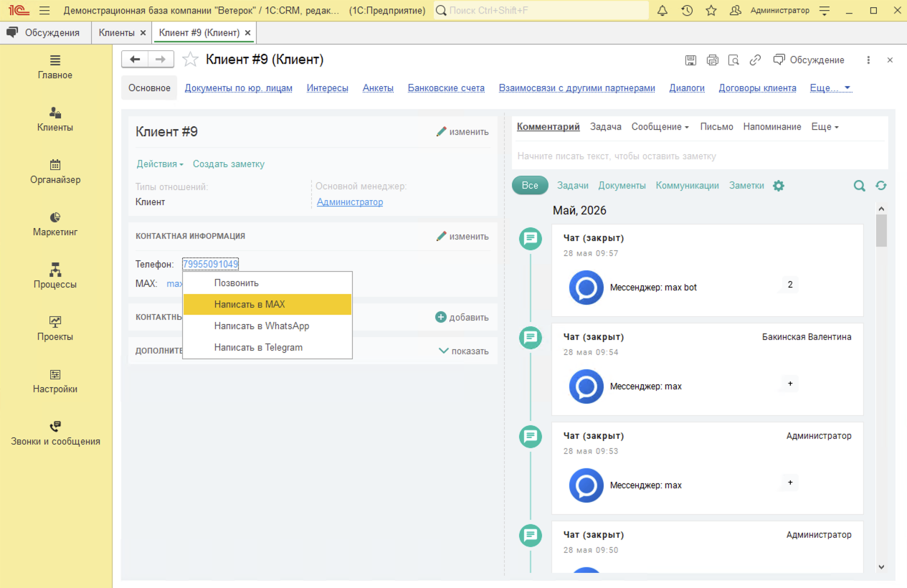Go back with the left arrow button

click(x=135, y=60)
